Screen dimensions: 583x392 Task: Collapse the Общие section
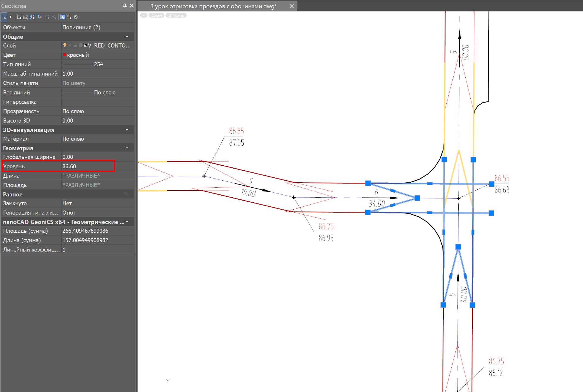(x=127, y=36)
